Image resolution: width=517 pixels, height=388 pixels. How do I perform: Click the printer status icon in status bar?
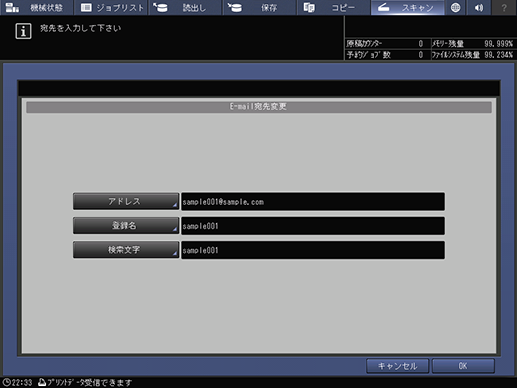click(x=42, y=382)
